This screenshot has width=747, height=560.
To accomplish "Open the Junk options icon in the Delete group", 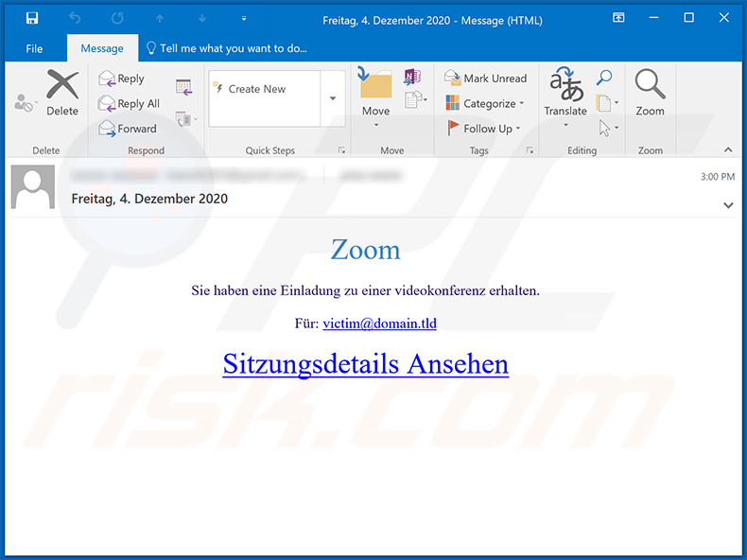I will tap(25, 102).
